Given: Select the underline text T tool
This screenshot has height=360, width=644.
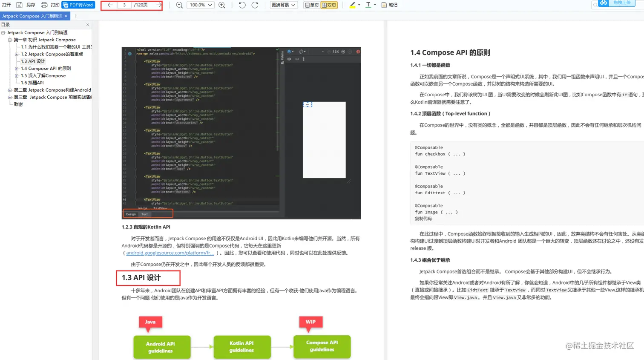Looking at the screenshot, I should [368, 5].
